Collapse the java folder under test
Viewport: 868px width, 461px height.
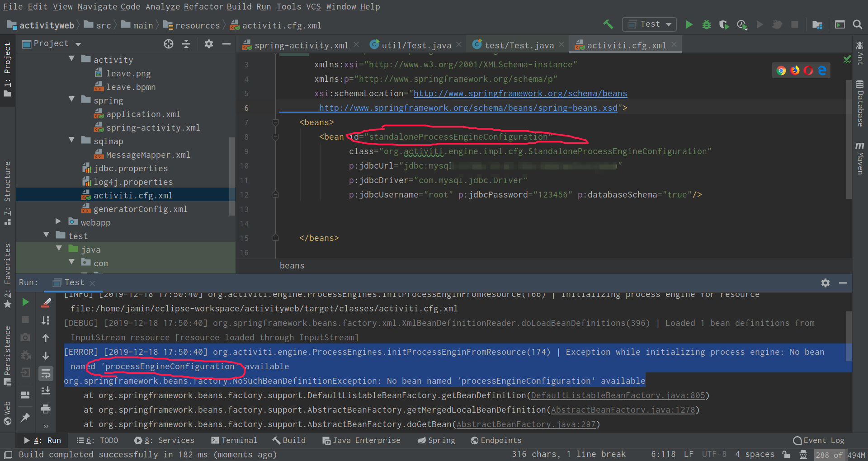coord(59,249)
